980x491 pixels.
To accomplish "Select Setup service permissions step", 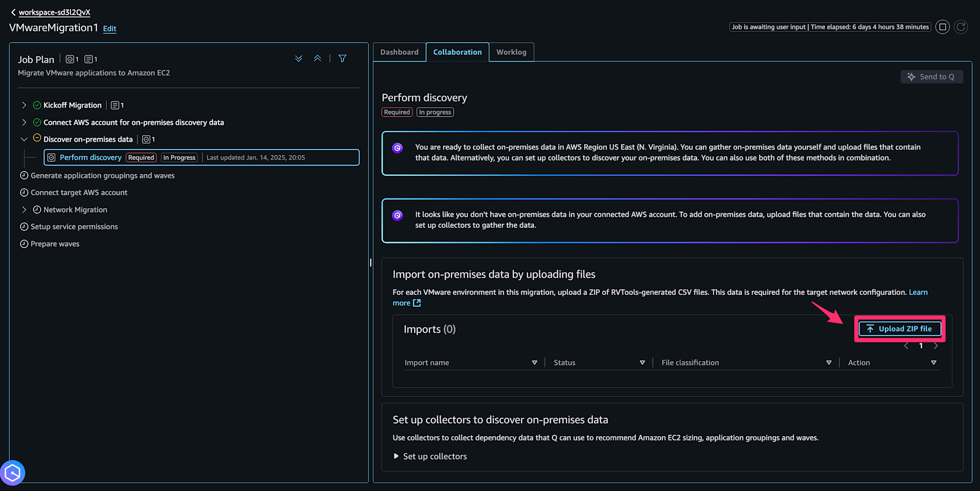I will tap(74, 227).
